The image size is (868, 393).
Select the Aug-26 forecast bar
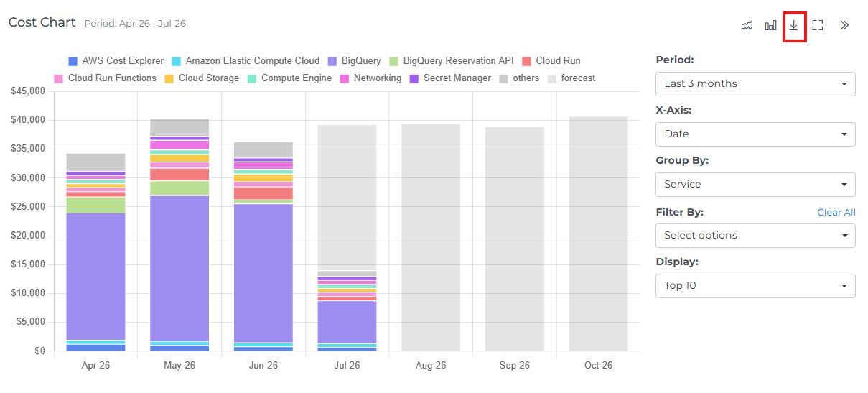(431, 238)
